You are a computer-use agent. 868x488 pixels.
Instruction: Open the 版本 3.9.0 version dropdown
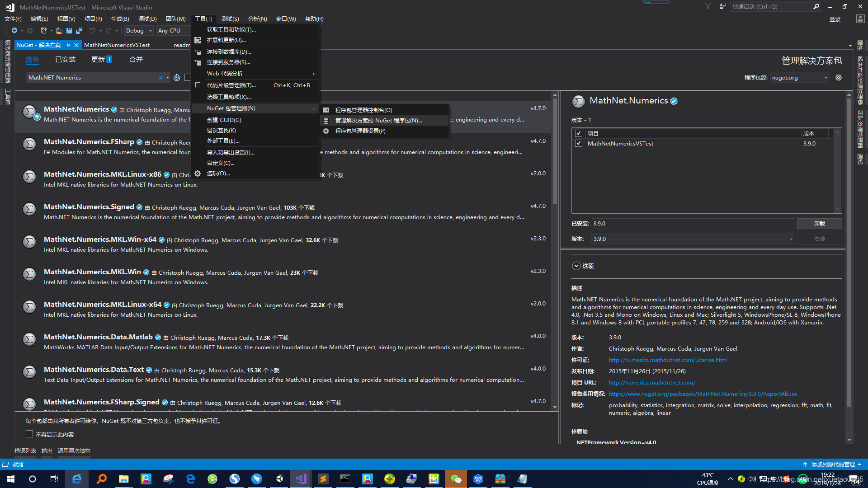[693, 239]
